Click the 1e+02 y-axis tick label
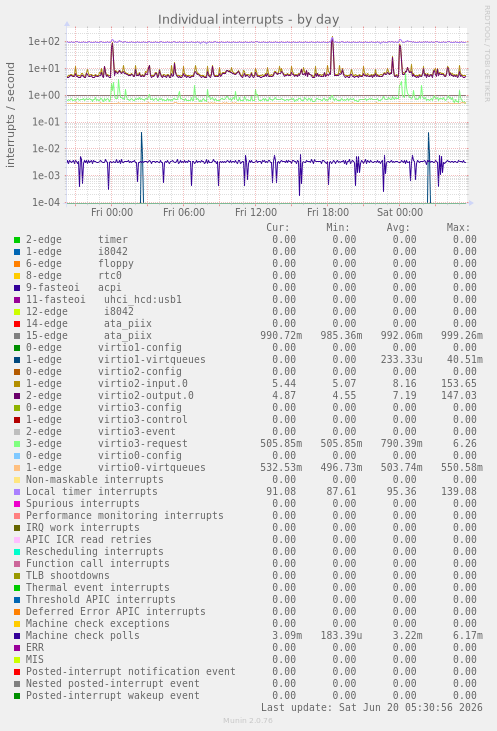This screenshot has height=731, width=497. pos(44,41)
